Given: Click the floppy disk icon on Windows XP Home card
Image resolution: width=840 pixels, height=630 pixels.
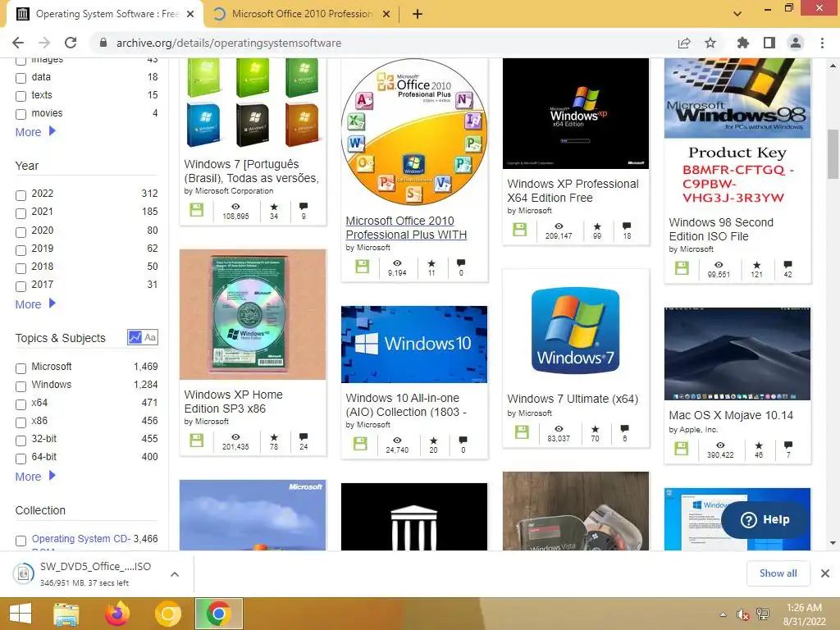Looking at the screenshot, I should [x=197, y=441].
